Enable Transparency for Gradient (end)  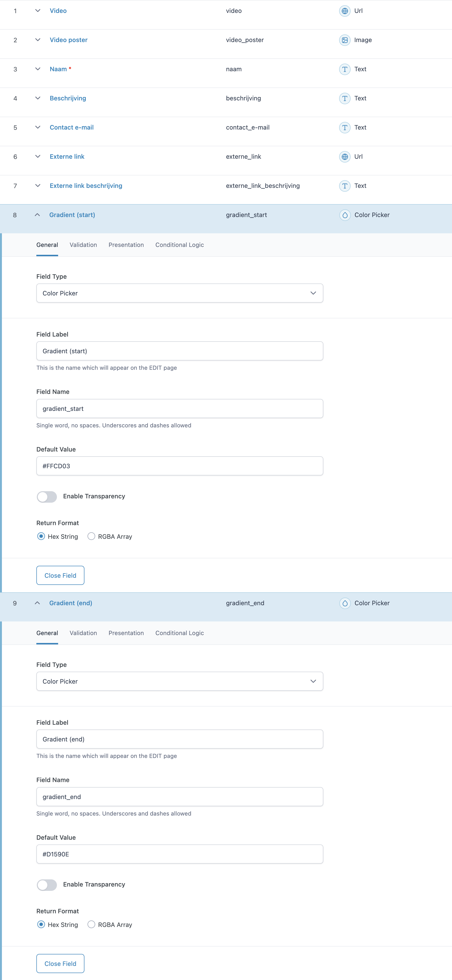46,885
